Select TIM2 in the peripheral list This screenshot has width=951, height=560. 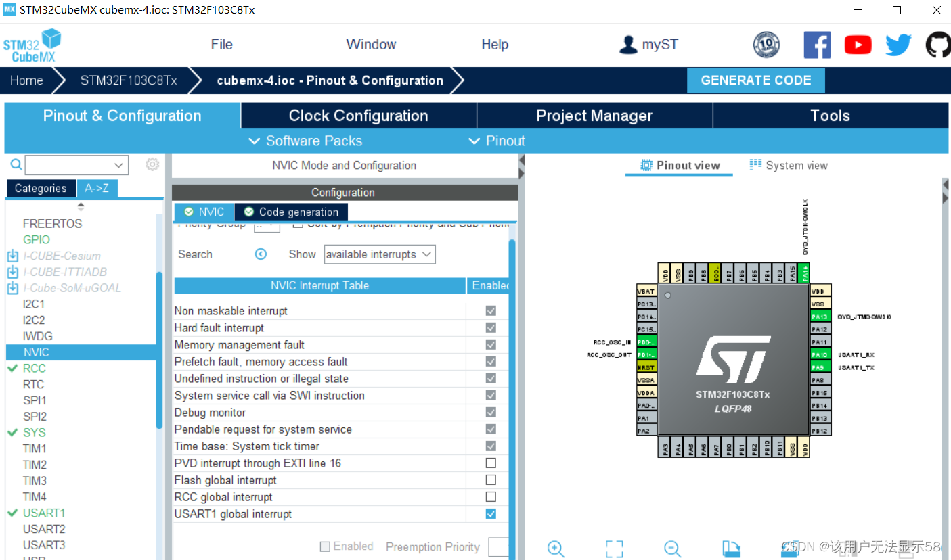coord(35,465)
